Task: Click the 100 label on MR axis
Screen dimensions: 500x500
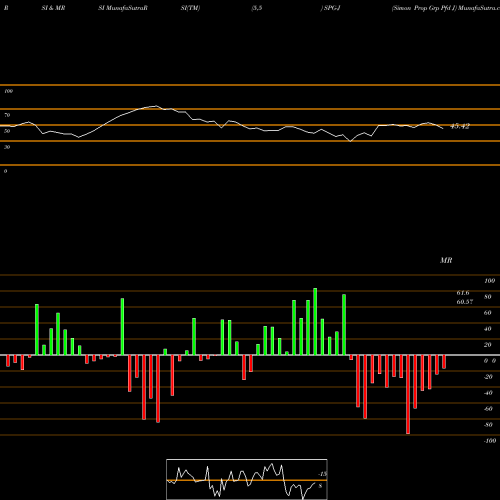Action: [489, 281]
